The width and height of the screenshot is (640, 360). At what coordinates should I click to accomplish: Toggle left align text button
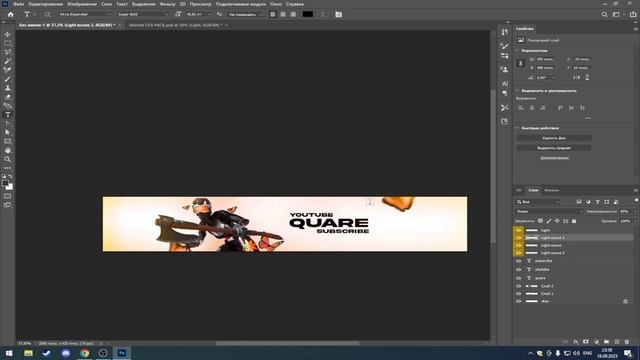(x=273, y=14)
